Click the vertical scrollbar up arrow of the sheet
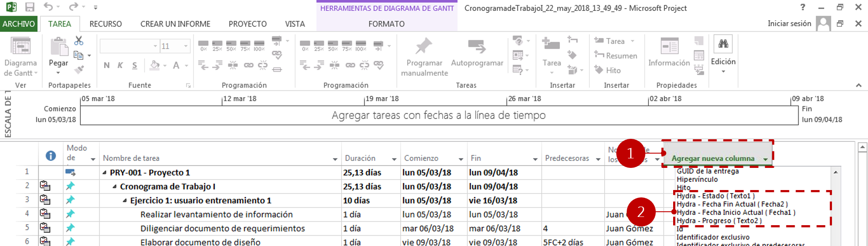The image size is (868, 246). 862,148
